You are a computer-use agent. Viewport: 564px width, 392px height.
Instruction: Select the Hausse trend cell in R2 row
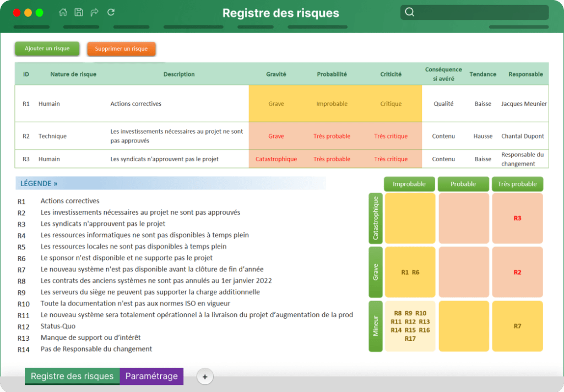pos(482,136)
